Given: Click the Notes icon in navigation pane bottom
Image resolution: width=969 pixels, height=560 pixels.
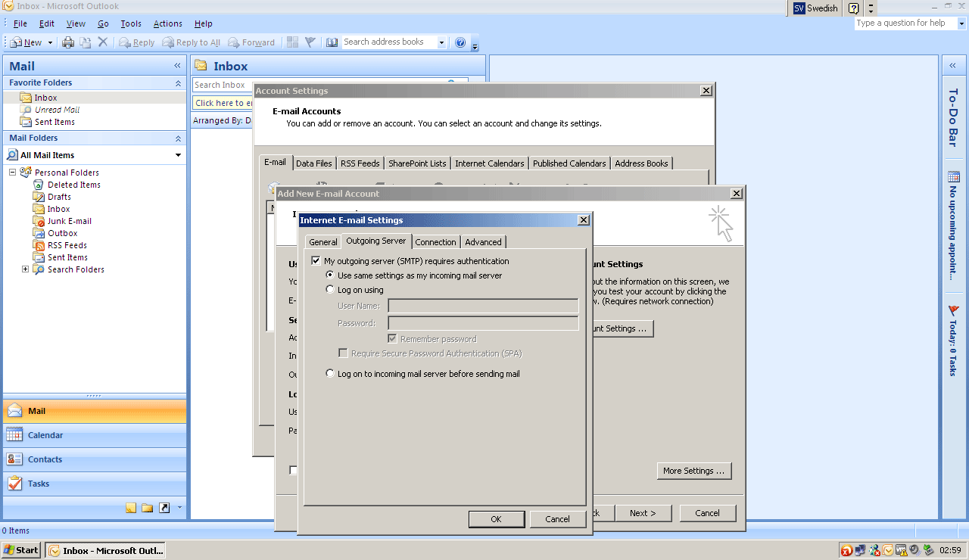Looking at the screenshot, I should (x=130, y=508).
